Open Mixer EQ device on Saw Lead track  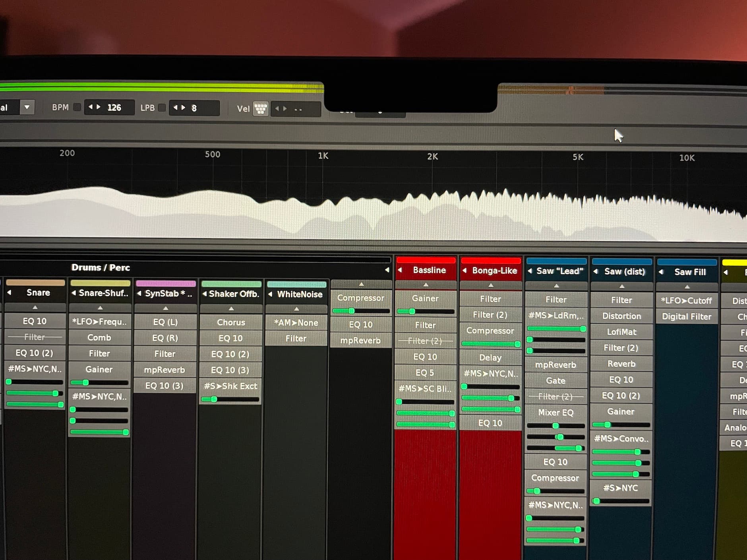coord(555,412)
